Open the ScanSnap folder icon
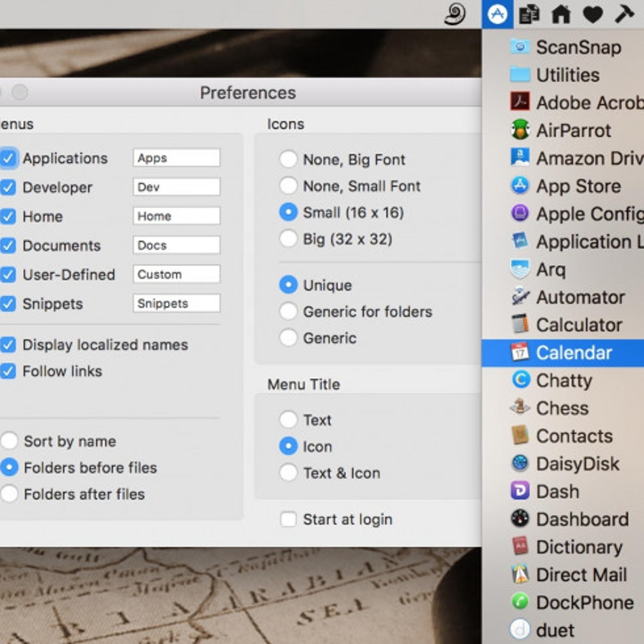The height and width of the screenshot is (644, 644). 520,47
